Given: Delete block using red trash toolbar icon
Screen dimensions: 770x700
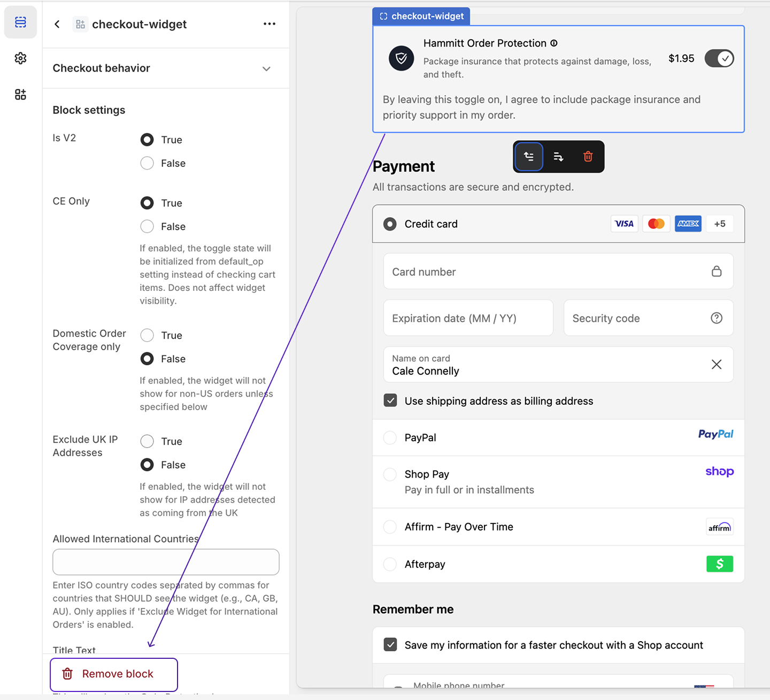Looking at the screenshot, I should [588, 157].
